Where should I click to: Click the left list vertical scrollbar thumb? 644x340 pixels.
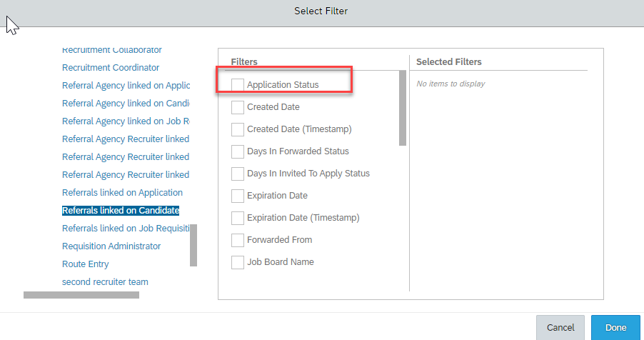pyautogui.click(x=193, y=246)
